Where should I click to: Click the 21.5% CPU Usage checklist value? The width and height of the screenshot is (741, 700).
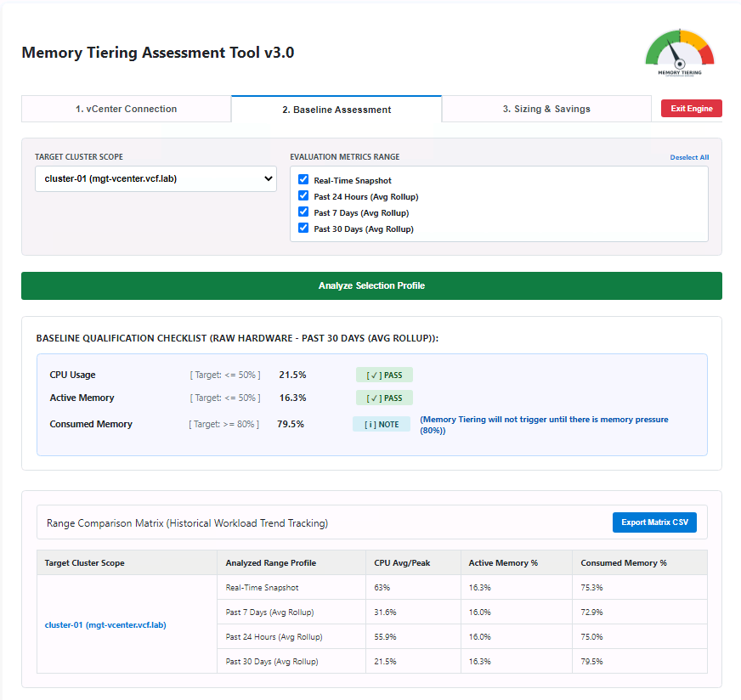292,375
